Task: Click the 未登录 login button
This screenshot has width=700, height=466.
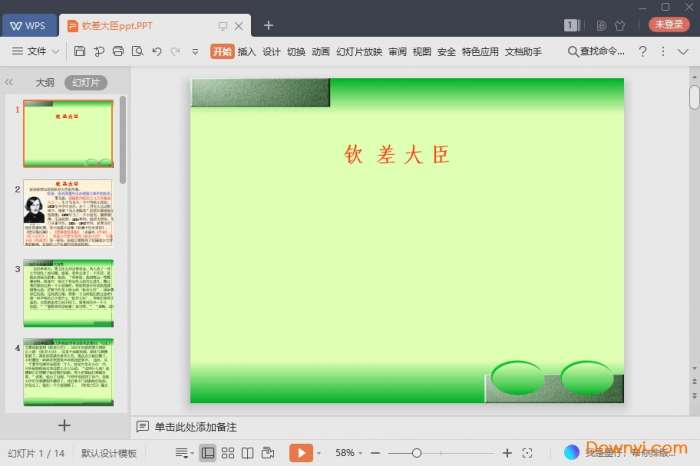Action: pos(669,24)
